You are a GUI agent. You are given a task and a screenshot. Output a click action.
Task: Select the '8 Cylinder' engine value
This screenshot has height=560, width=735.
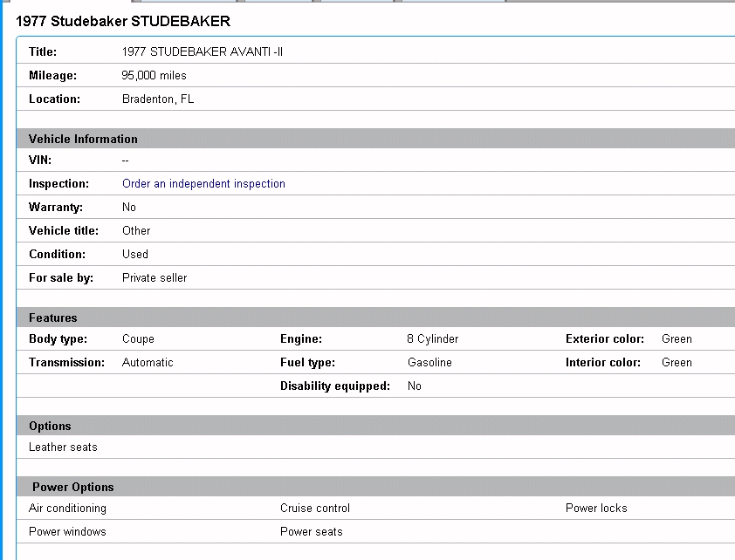(x=433, y=338)
